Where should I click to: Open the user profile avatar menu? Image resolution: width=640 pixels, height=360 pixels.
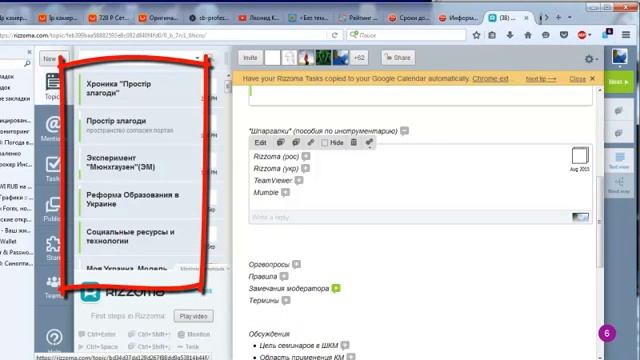click(620, 57)
